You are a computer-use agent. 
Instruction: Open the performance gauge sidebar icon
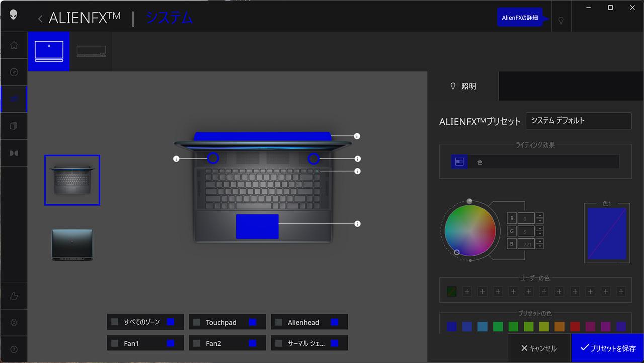click(x=14, y=72)
